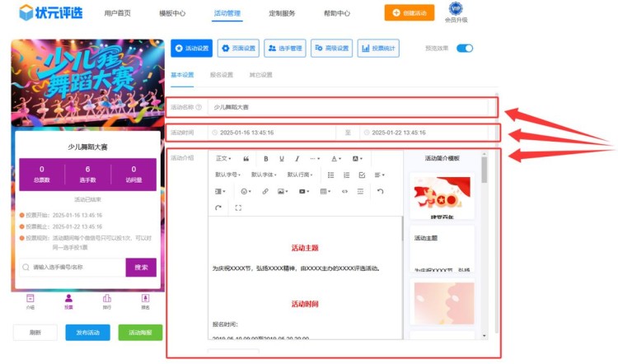Toggle the 预览效果 switch

tap(465, 49)
